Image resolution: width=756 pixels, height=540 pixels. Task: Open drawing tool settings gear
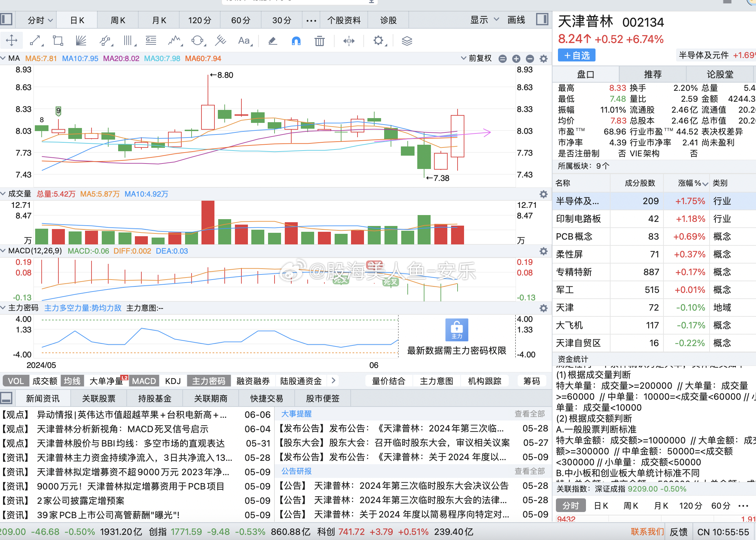click(379, 41)
